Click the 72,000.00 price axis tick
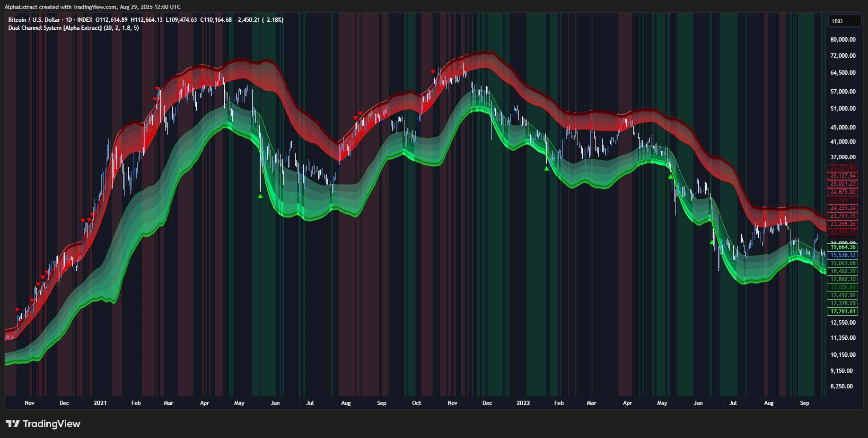Screen dimensions: 868x438 [x=843, y=56]
